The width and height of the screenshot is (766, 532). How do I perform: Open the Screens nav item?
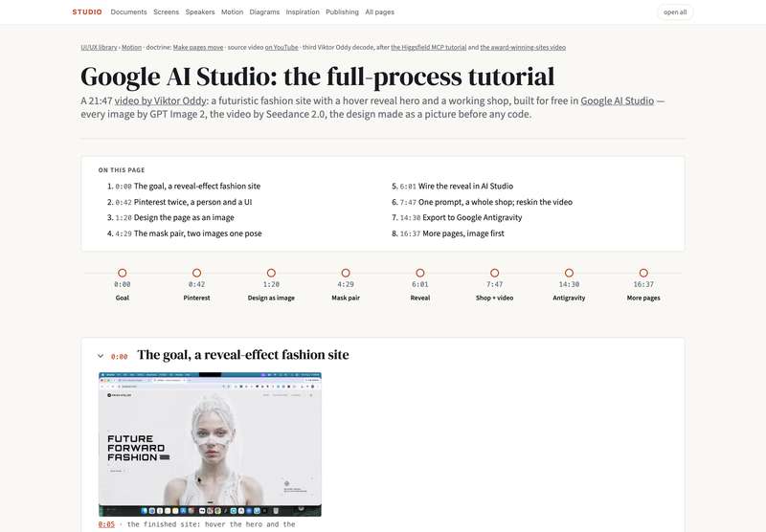(166, 12)
